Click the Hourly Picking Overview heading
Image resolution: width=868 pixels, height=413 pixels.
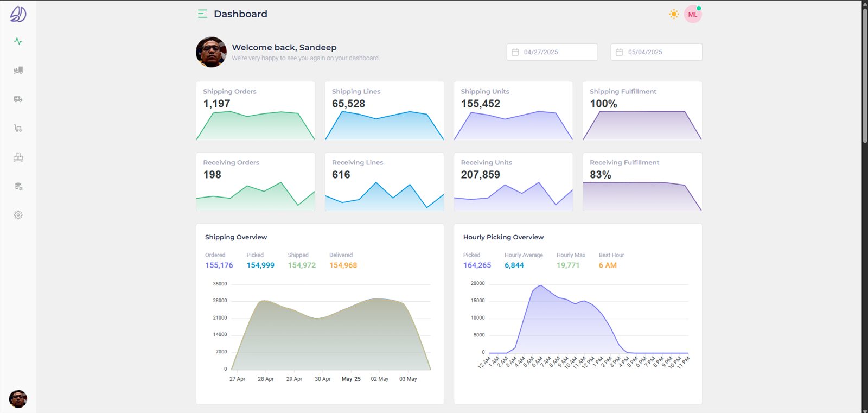point(503,237)
